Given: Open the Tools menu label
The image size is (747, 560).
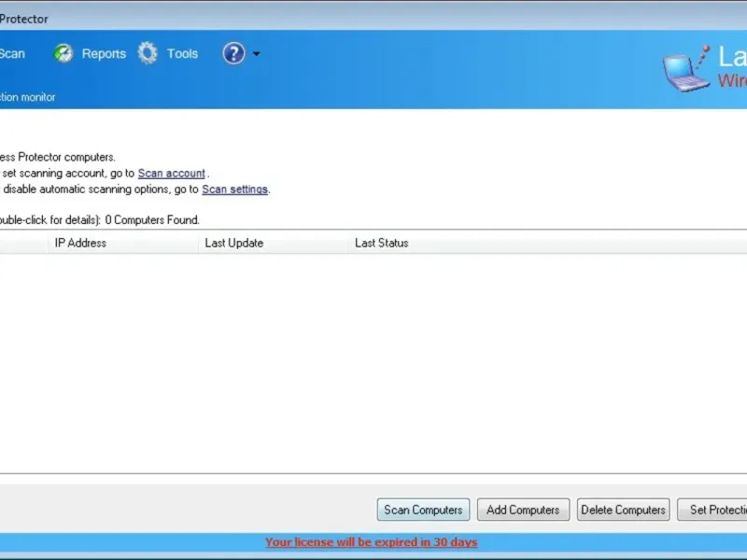Looking at the screenshot, I should point(182,54).
